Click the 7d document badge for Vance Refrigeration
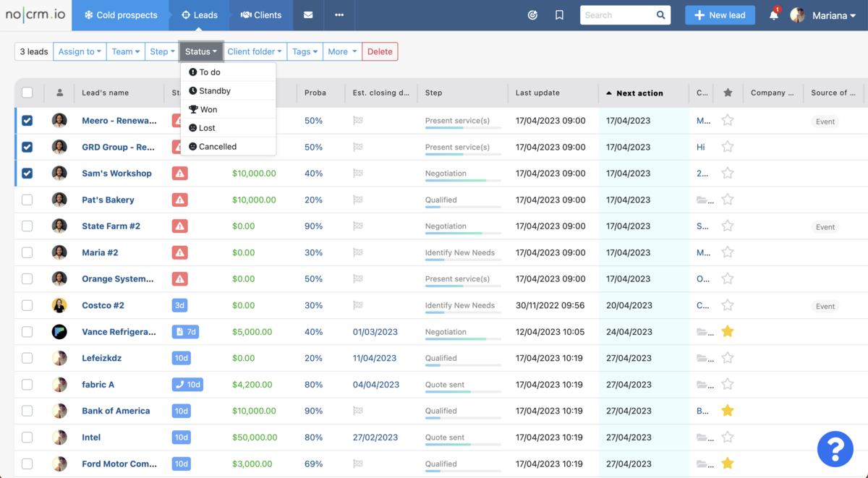The width and height of the screenshot is (868, 478). point(185,332)
